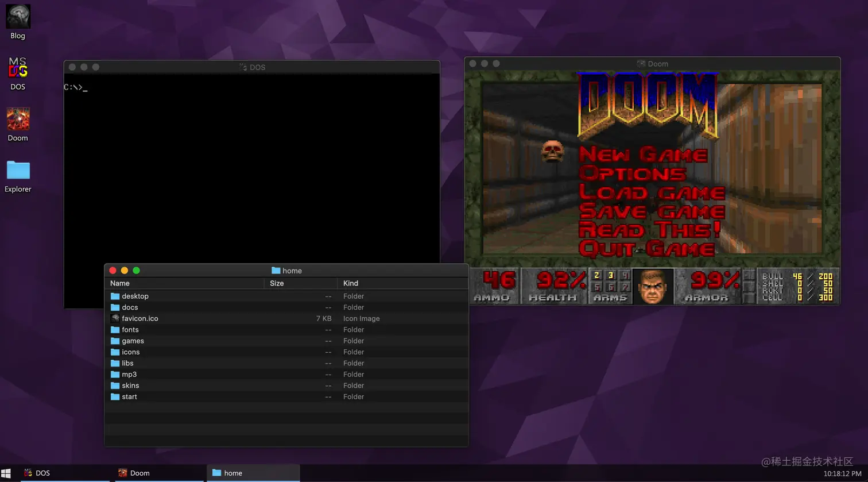Click the "7 KB" size value

(x=324, y=318)
